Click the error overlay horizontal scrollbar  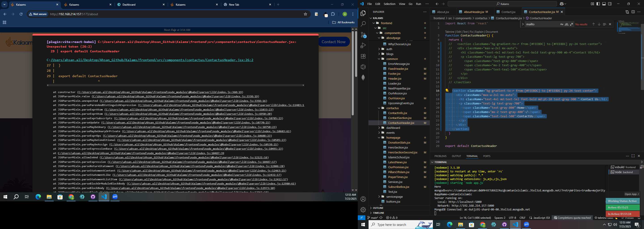click(175, 85)
